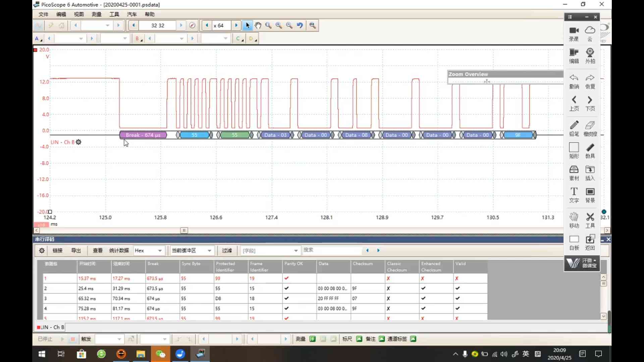
Task: Select the arrow pointer selection tool
Action: (248, 25)
